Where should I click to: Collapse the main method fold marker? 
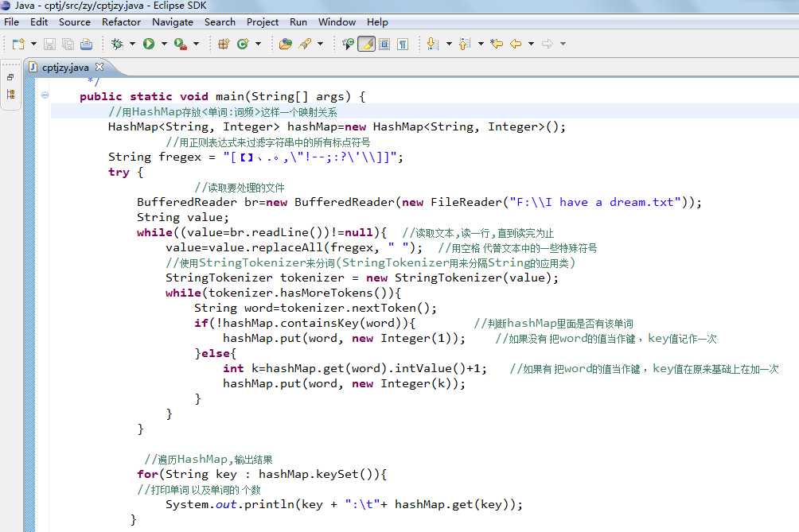click(45, 95)
